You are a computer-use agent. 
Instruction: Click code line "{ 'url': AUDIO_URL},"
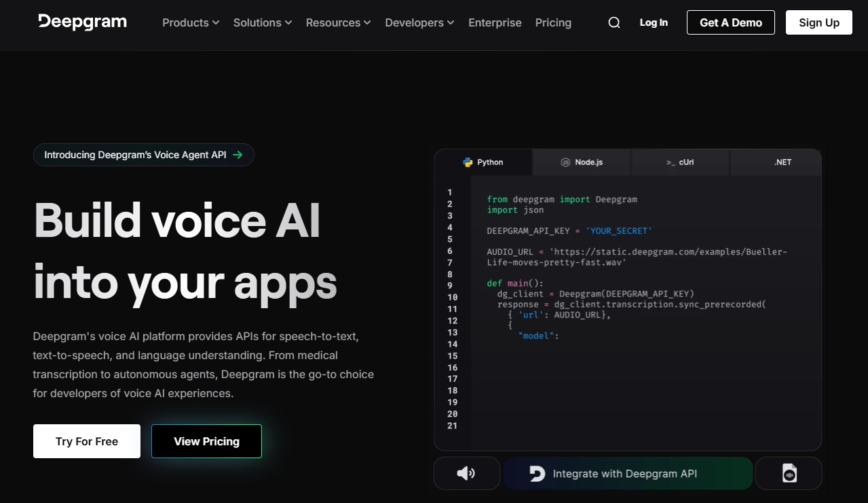[x=559, y=315]
